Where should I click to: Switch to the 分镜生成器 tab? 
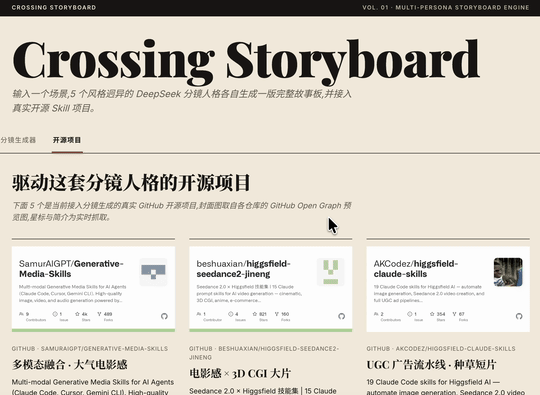18,140
